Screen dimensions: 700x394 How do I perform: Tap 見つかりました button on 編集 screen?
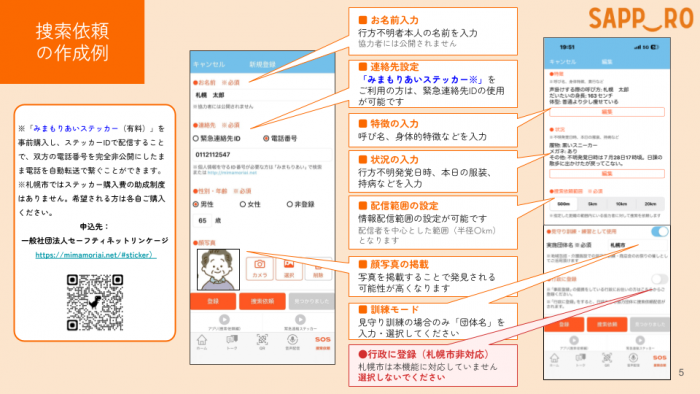[650, 324]
